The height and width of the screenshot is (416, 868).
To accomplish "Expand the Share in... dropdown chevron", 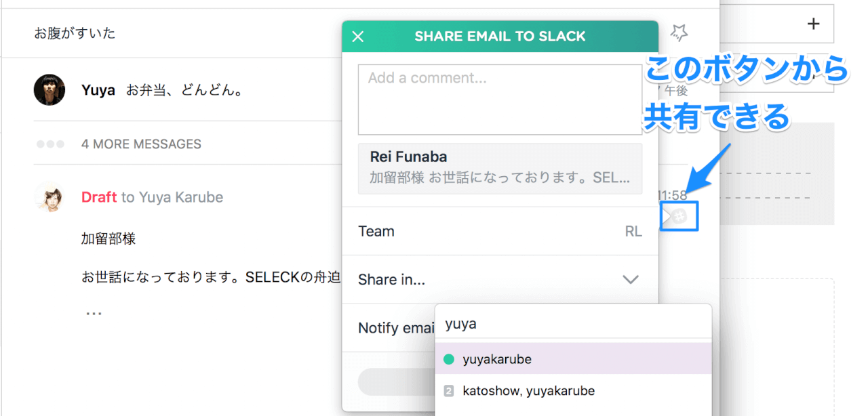I will [x=631, y=279].
